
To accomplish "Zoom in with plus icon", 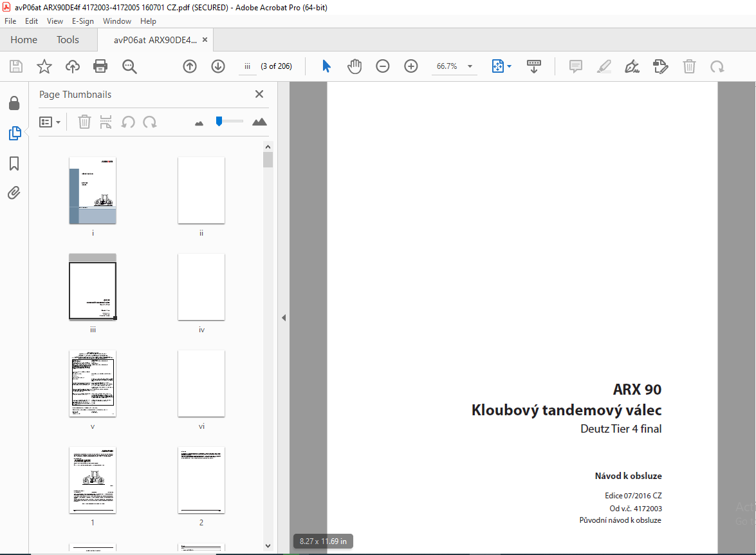I will (x=410, y=66).
